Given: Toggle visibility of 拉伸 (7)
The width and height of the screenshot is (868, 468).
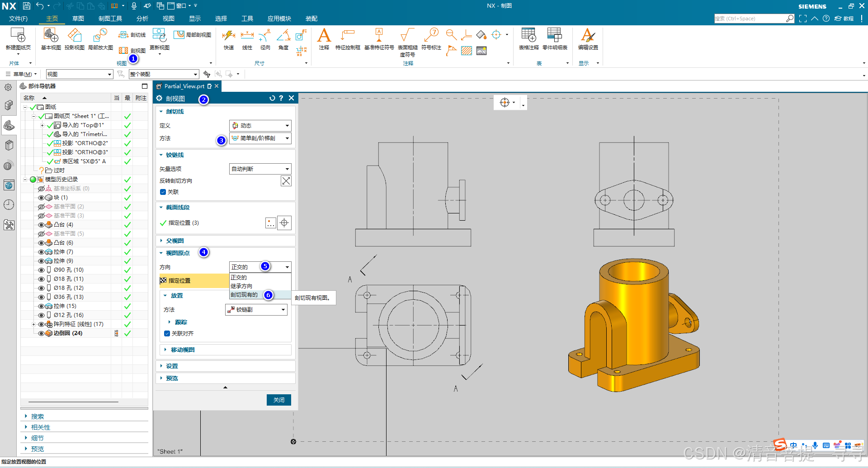Looking at the screenshot, I should coord(41,252).
